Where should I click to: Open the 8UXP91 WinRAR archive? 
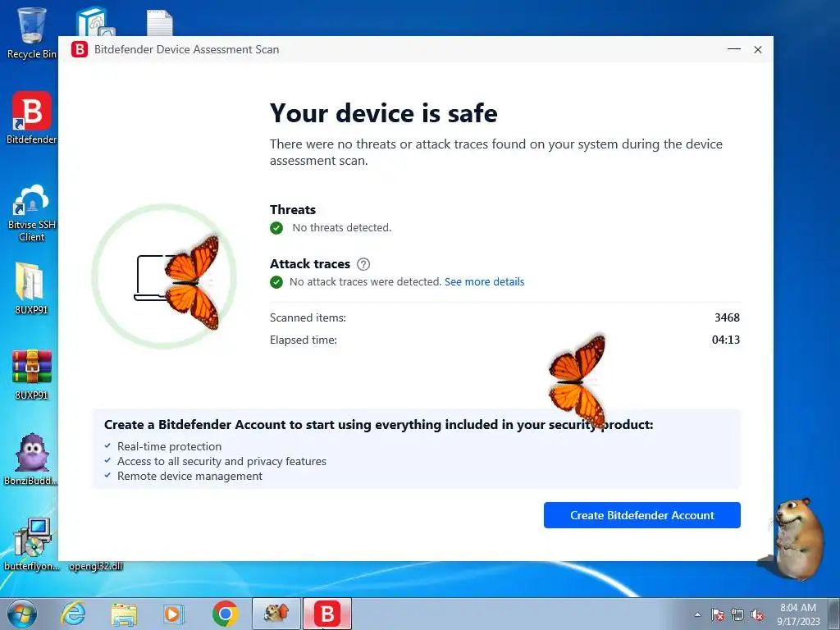point(32,374)
